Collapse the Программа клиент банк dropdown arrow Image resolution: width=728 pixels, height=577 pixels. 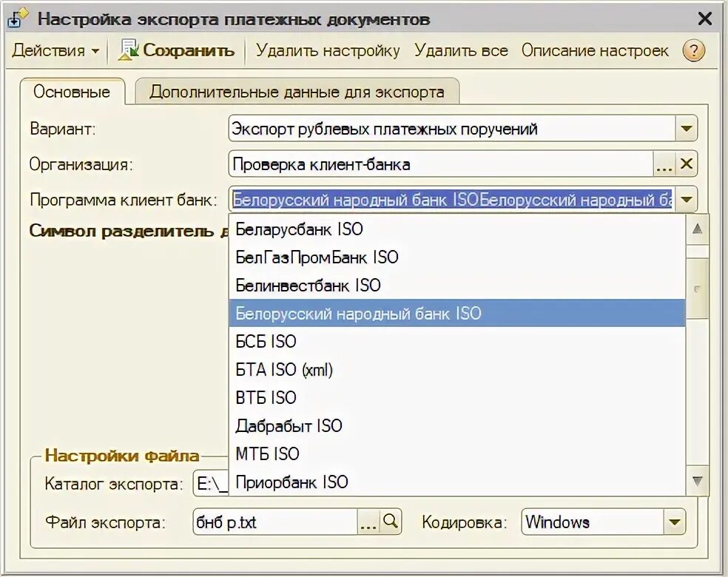[x=687, y=200]
